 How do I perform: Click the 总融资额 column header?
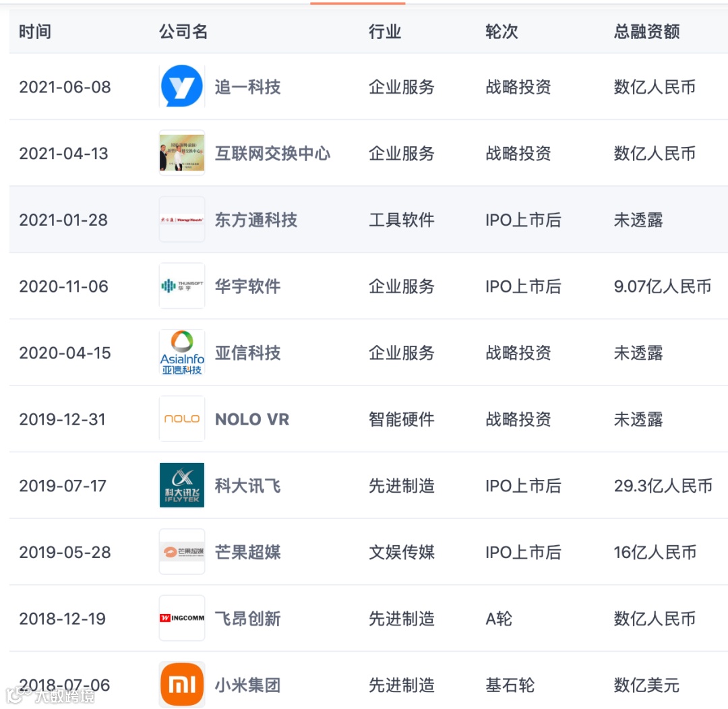coord(646,32)
